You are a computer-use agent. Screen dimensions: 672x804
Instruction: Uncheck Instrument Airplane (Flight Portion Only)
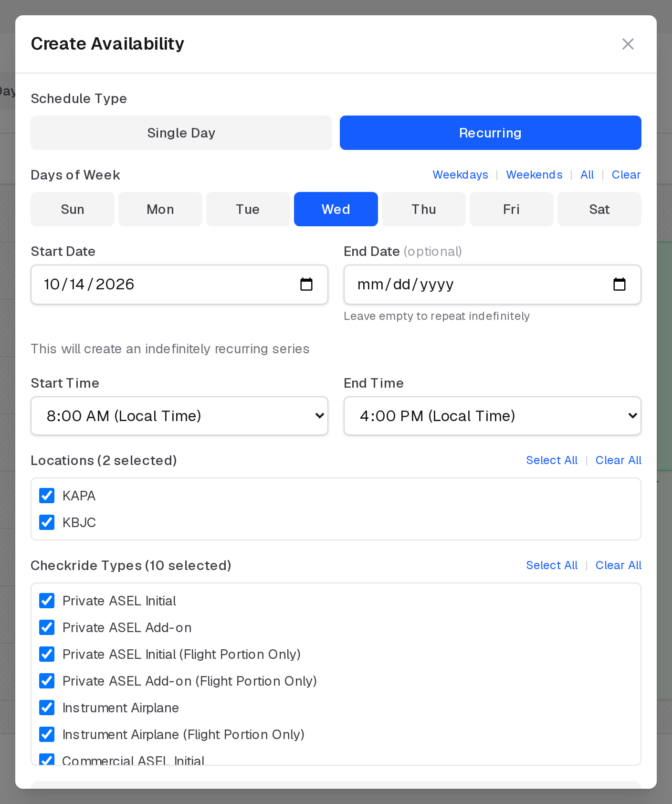[47, 734]
